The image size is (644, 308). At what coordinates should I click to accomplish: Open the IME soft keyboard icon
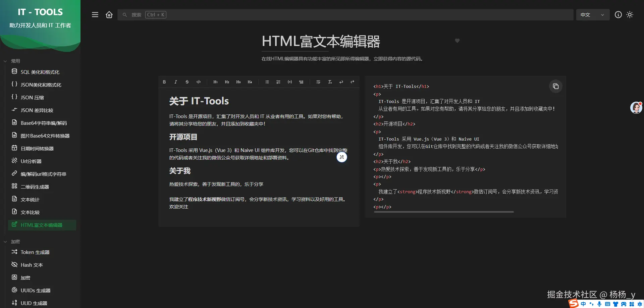point(607,304)
